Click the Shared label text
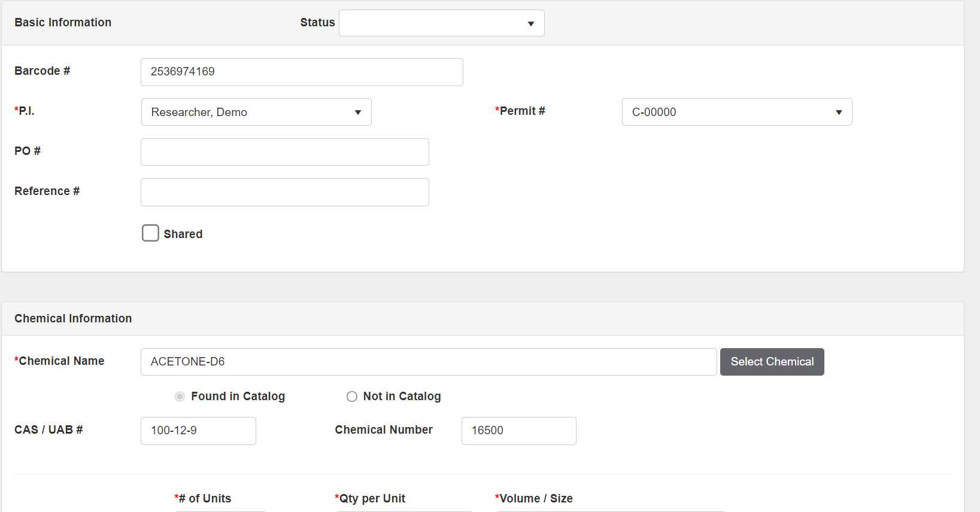 (x=183, y=234)
